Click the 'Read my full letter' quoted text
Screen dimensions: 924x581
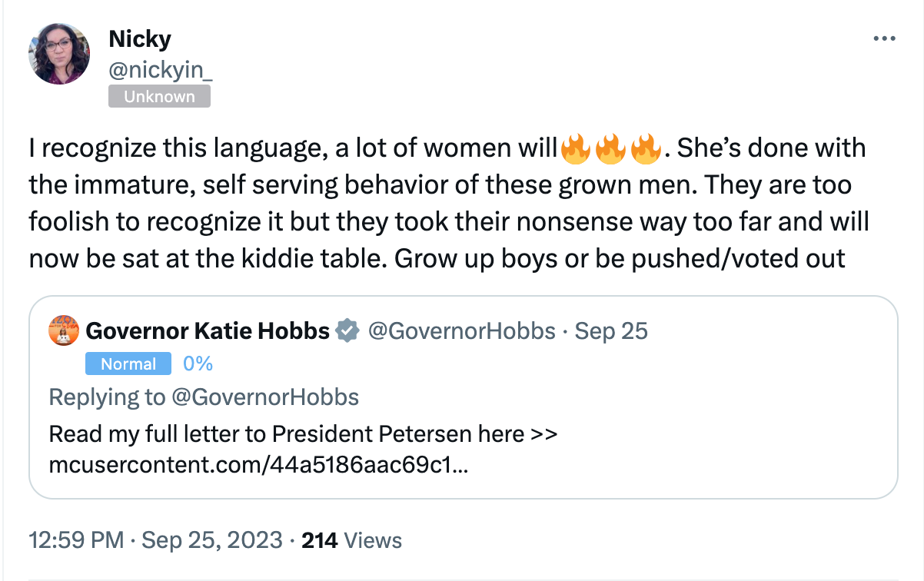pyautogui.click(x=302, y=434)
